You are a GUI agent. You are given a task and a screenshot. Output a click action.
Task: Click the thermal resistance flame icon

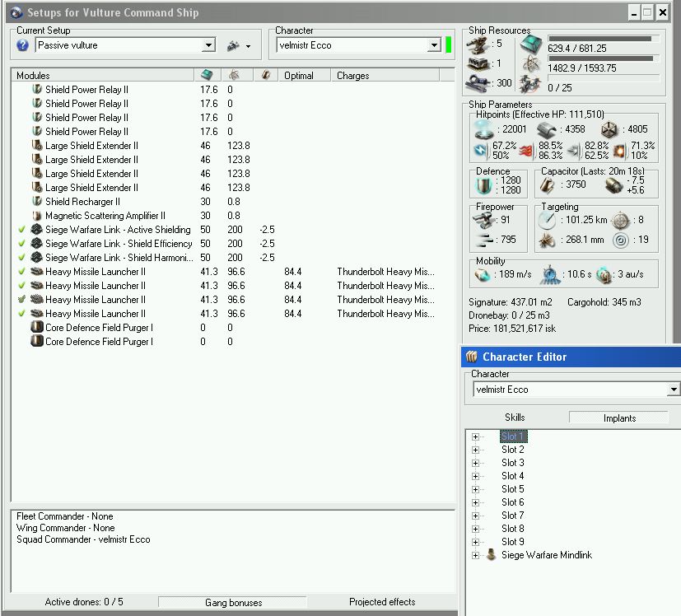526,151
